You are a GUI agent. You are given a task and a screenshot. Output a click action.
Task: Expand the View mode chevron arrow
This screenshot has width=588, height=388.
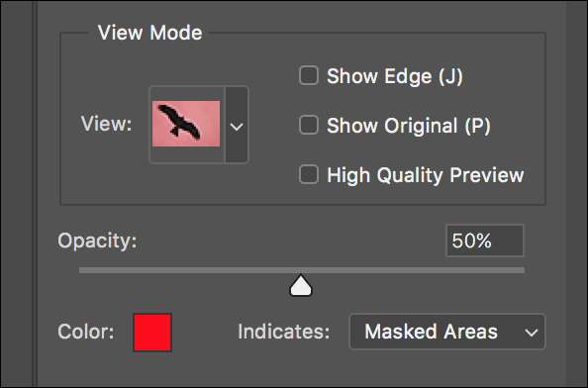[237, 125]
